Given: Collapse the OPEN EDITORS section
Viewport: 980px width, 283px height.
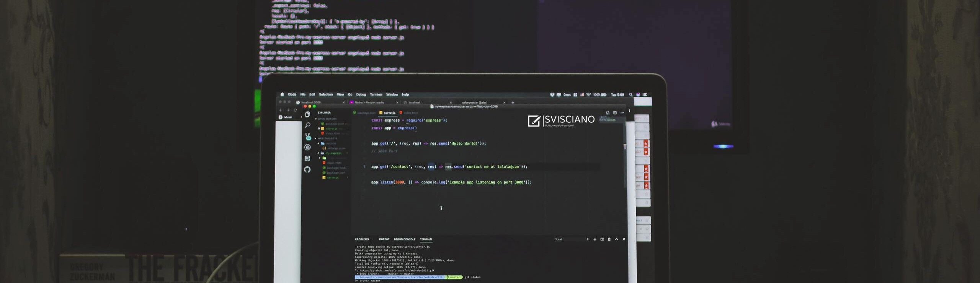Looking at the screenshot, I should pos(316,119).
